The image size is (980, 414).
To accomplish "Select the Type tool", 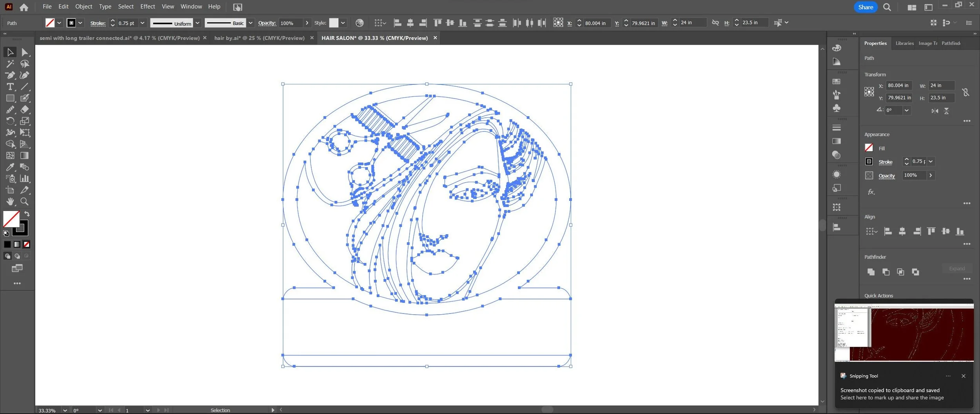I will click(x=10, y=86).
